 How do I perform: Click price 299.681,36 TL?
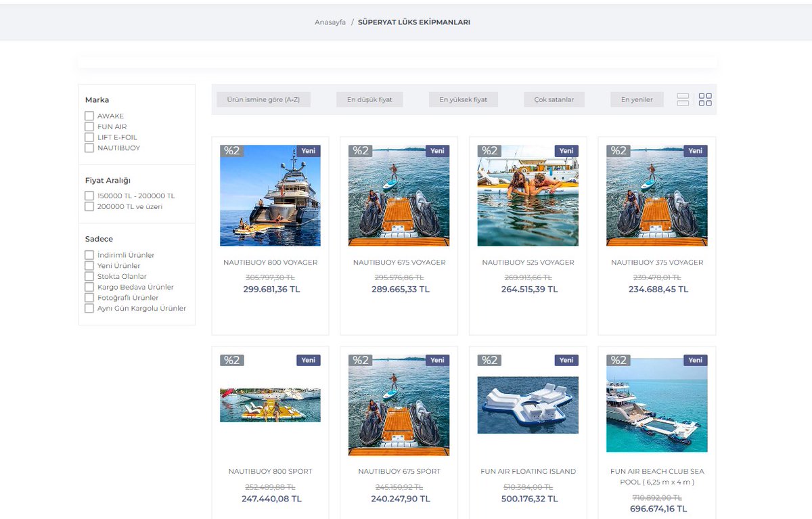(x=271, y=289)
